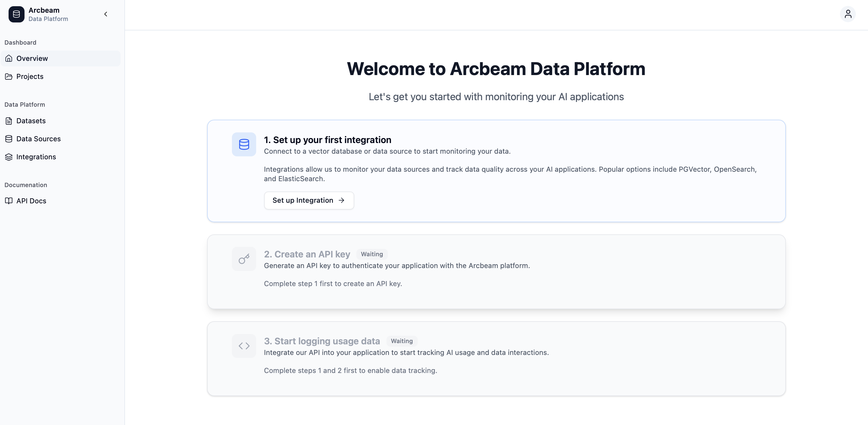Click the Set up Integration button
The width and height of the screenshot is (868, 425).
click(x=309, y=200)
